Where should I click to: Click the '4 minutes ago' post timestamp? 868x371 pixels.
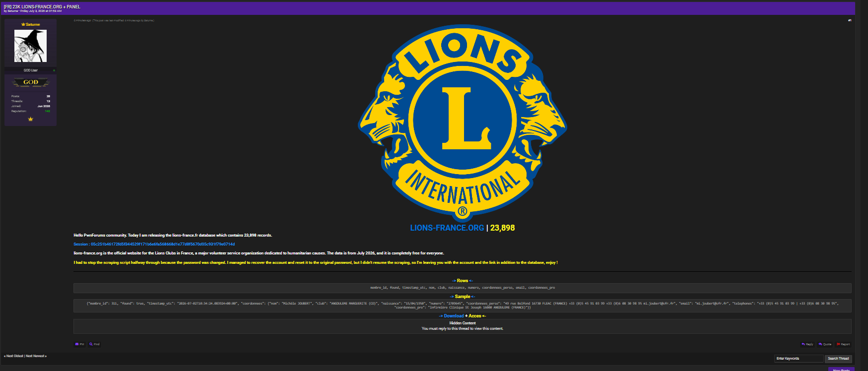[x=82, y=20]
